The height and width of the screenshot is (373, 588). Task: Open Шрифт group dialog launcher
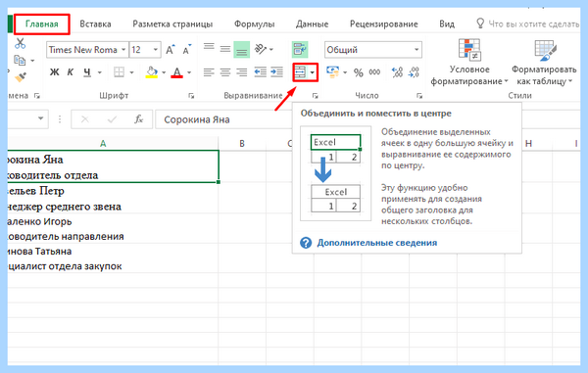[x=191, y=96]
